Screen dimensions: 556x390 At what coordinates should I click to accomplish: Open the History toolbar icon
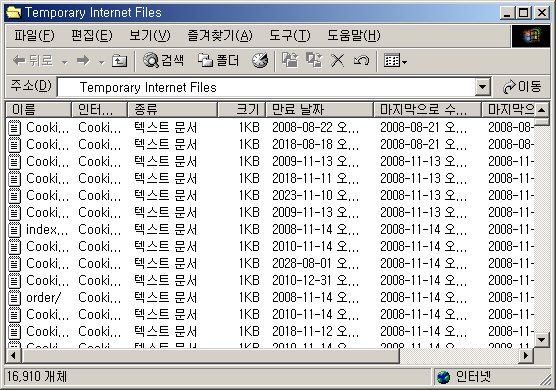point(261,61)
